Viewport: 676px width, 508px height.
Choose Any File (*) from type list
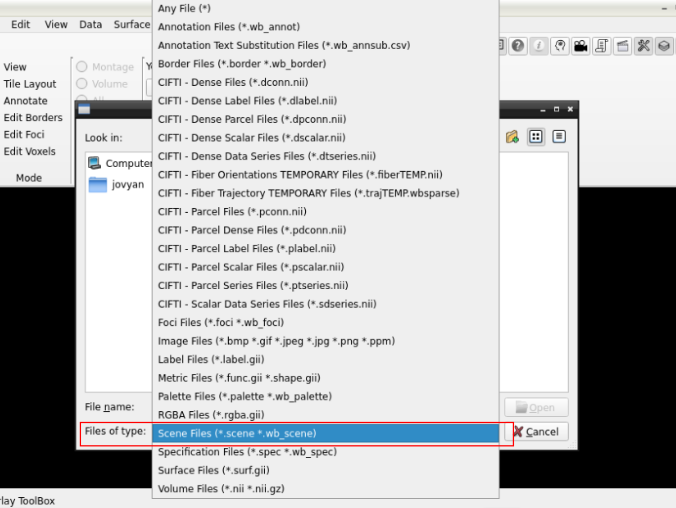pyautogui.click(x=184, y=8)
